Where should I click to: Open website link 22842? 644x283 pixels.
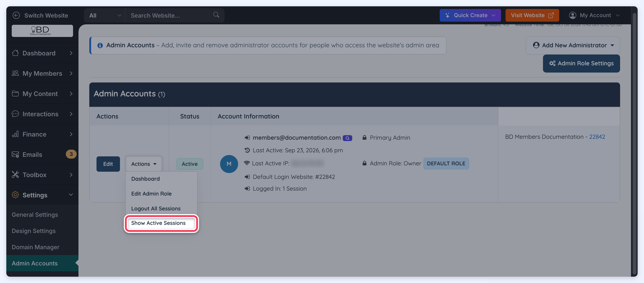(597, 137)
